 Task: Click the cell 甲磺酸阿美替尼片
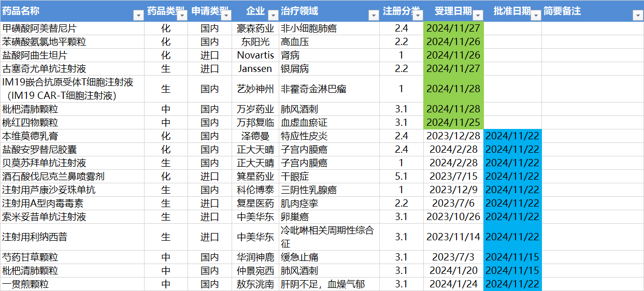pyautogui.click(x=72, y=28)
